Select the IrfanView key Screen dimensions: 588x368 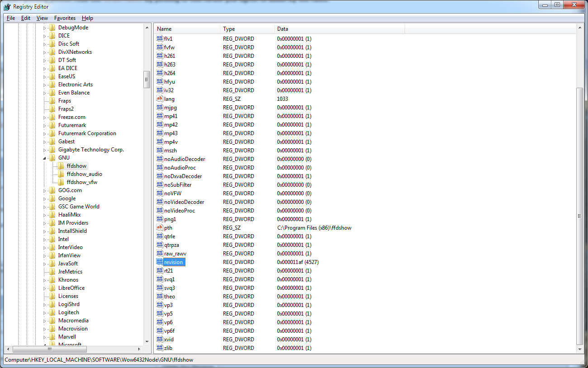click(69, 255)
